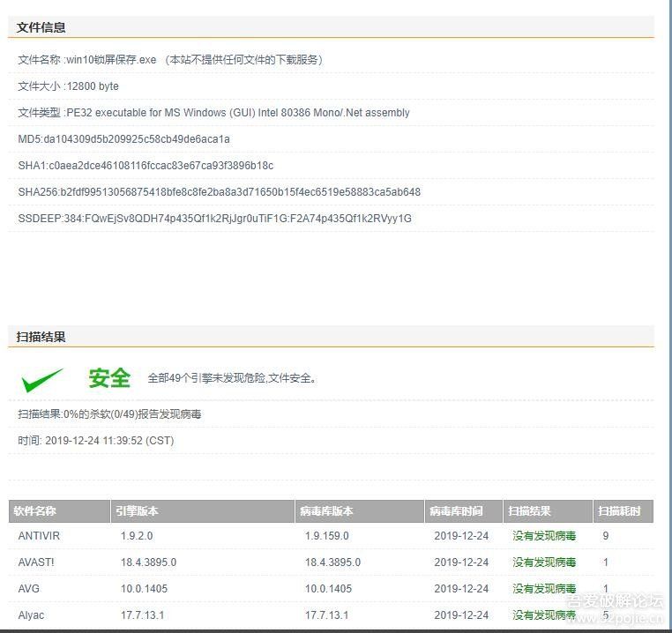
Task: Select the MD5 hash value line
Action: click(x=123, y=139)
